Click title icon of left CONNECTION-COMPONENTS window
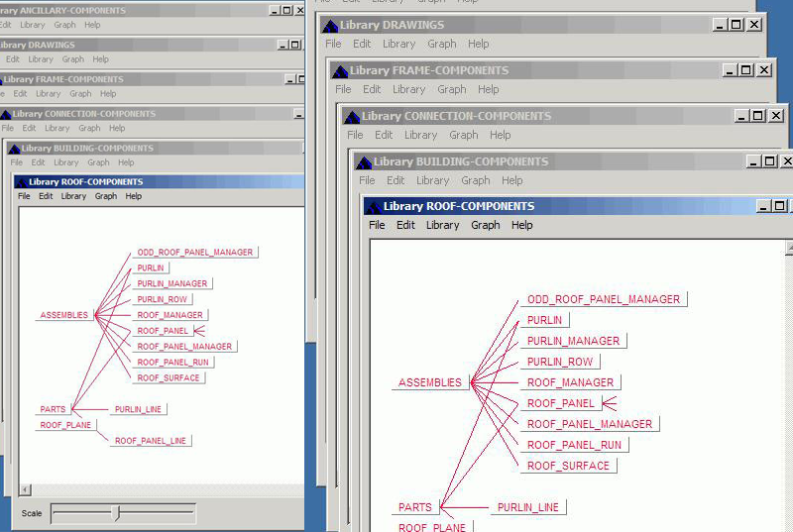The width and height of the screenshot is (793, 532). tap(6, 114)
